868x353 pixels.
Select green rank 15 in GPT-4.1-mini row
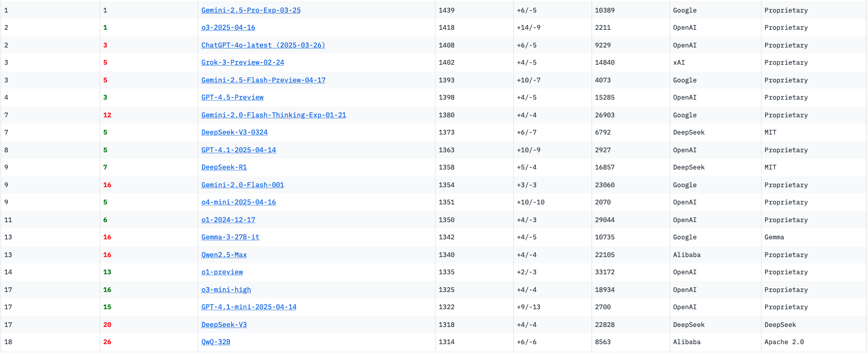(107, 307)
